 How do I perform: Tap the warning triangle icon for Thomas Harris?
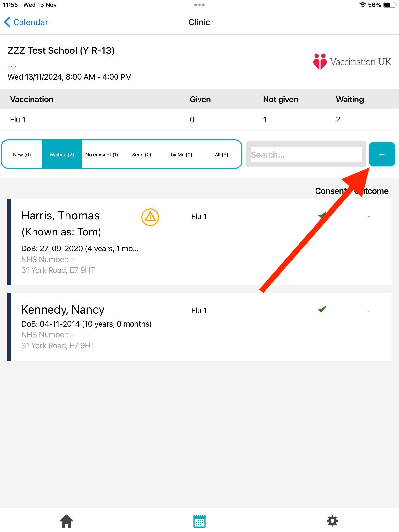150,217
